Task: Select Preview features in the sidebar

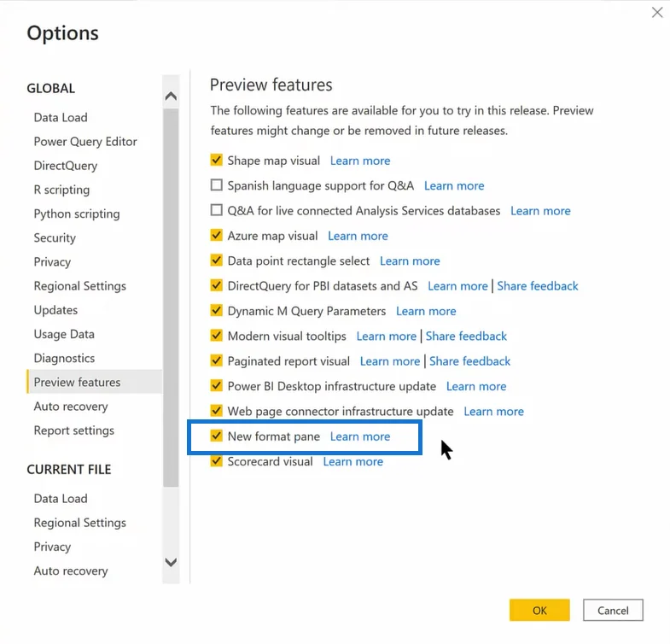Action: (95, 382)
